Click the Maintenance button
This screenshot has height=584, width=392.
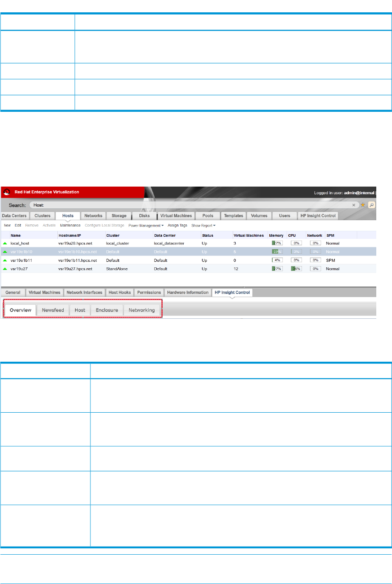pyautogui.click(x=70, y=226)
